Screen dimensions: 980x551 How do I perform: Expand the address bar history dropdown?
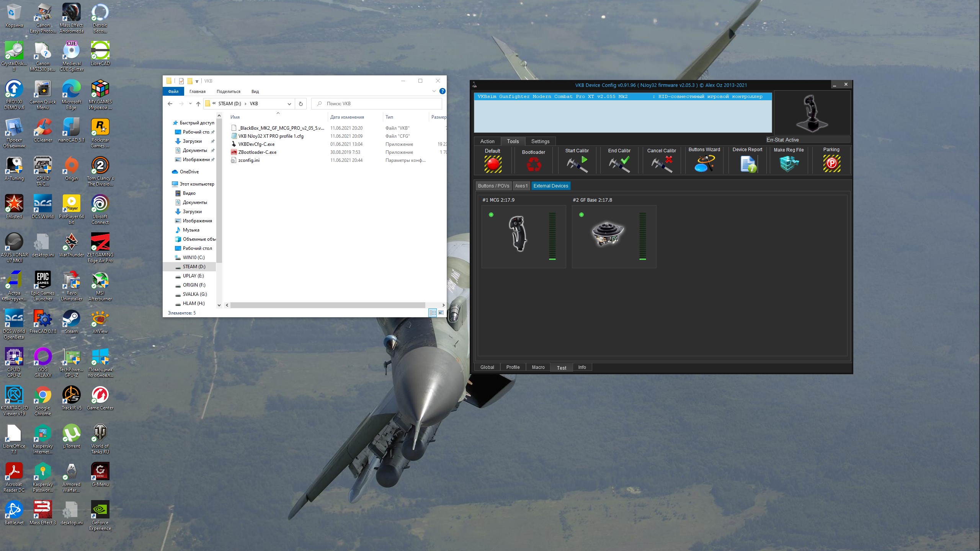[289, 104]
